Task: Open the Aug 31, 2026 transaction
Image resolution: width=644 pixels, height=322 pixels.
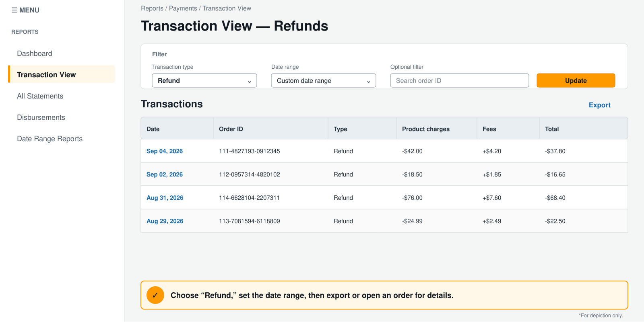Action: coord(165,198)
